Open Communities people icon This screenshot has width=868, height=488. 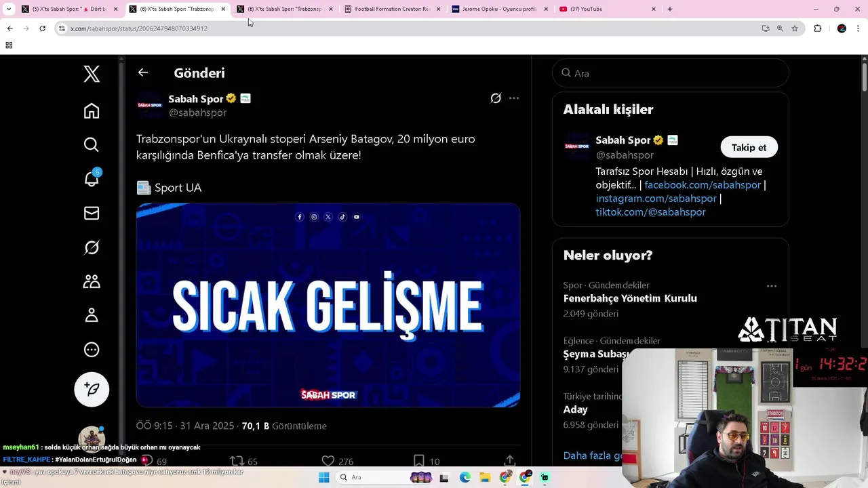click(x=92, y=281)
